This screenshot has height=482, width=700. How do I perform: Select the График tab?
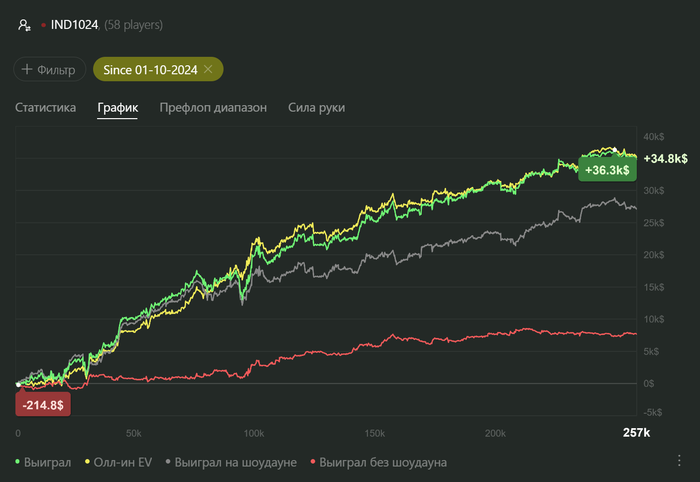click(x=118, y=107)
